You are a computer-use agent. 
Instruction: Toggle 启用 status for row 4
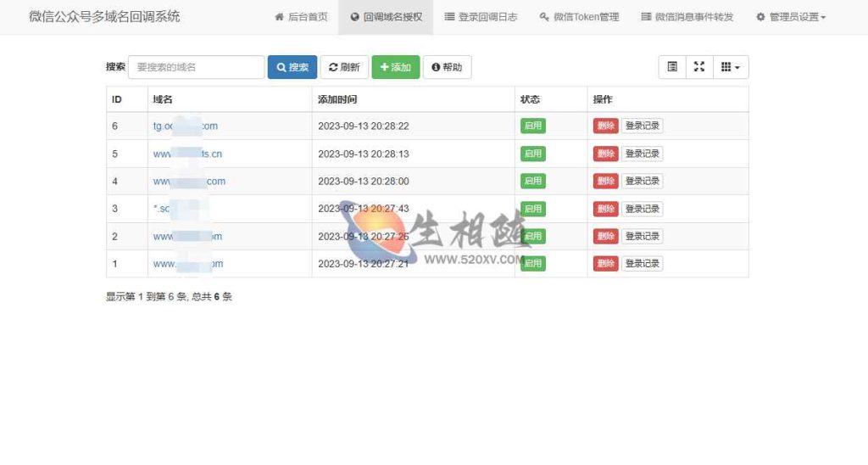533,181
